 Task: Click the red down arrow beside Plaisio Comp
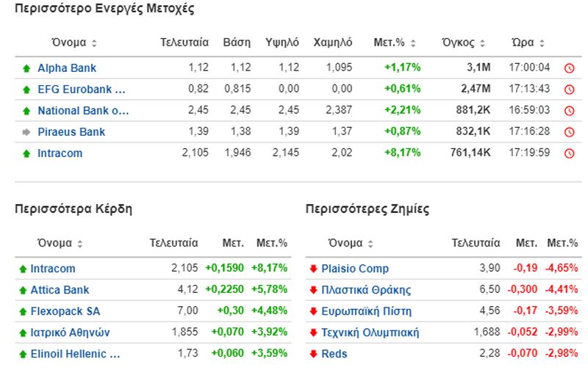pos(314,269)
